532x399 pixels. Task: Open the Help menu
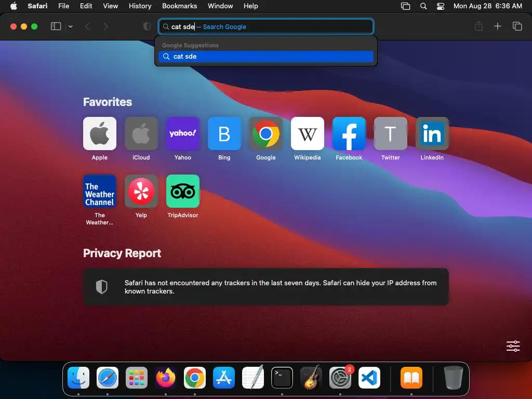click(251, 6)
